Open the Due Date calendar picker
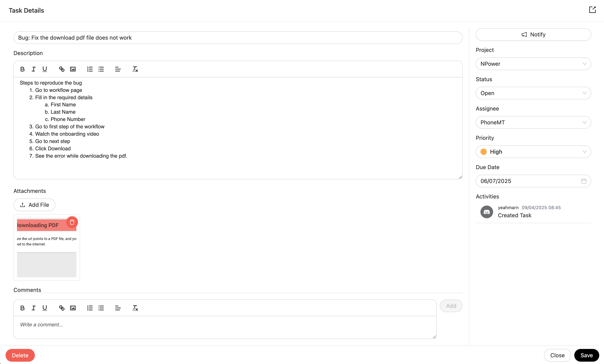 [583, 181]
